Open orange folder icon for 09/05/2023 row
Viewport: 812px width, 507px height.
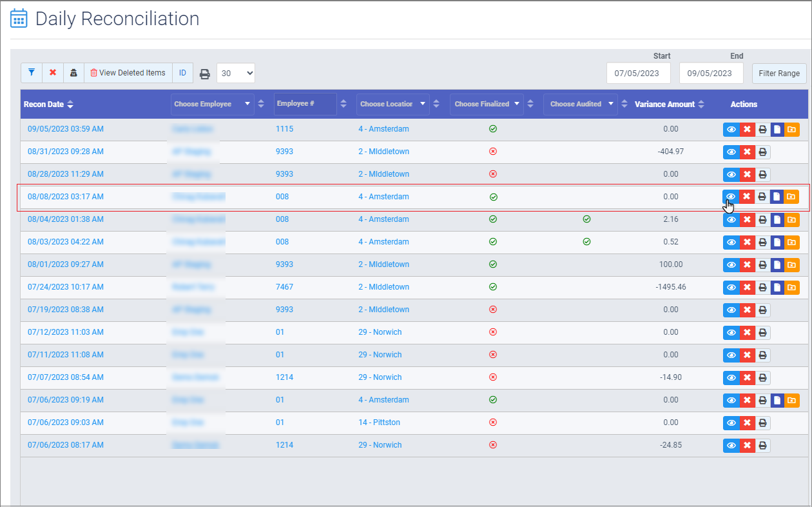click(791, 129)
